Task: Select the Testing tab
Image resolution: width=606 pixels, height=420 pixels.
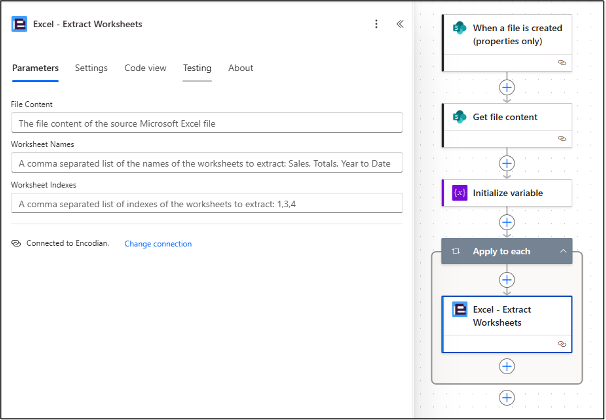Action: click(x=197, y=68)
